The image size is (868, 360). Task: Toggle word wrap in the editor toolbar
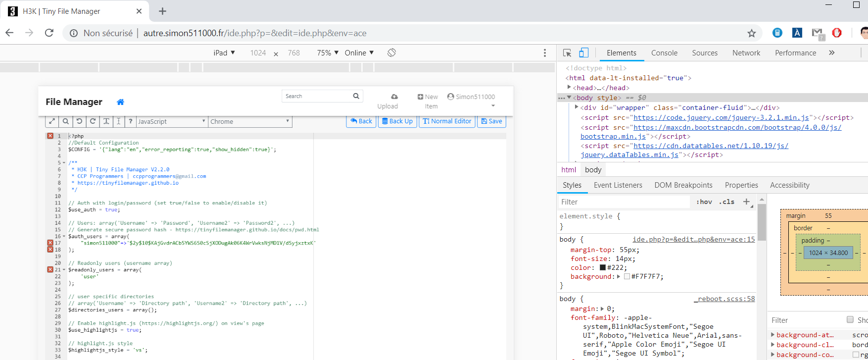click(106, 121)
